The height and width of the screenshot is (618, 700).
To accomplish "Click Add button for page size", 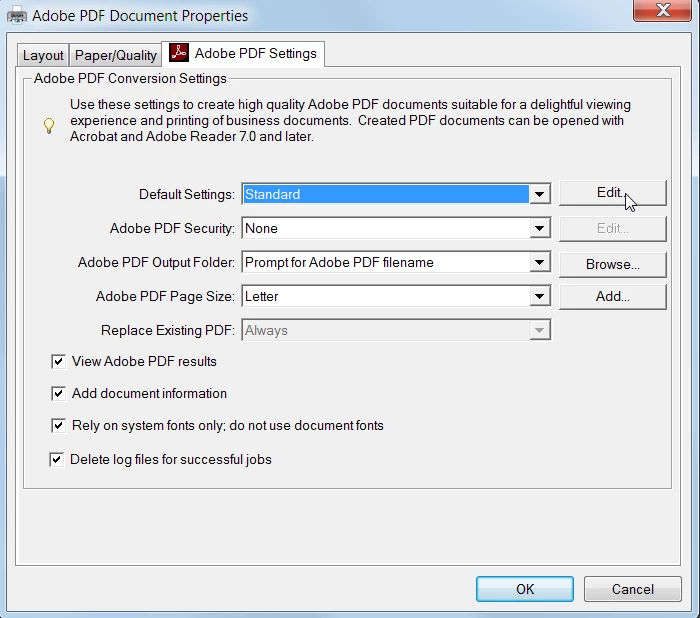I will pos(612,296).
